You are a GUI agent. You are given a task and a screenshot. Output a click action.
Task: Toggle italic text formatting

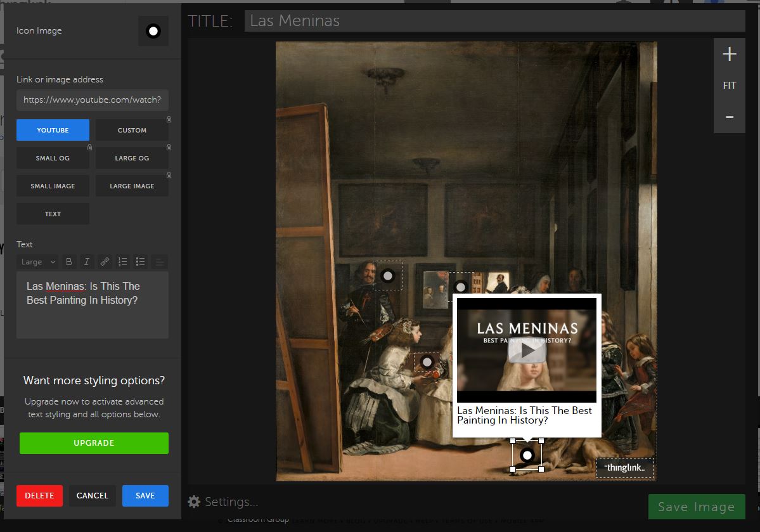point(87,262)
